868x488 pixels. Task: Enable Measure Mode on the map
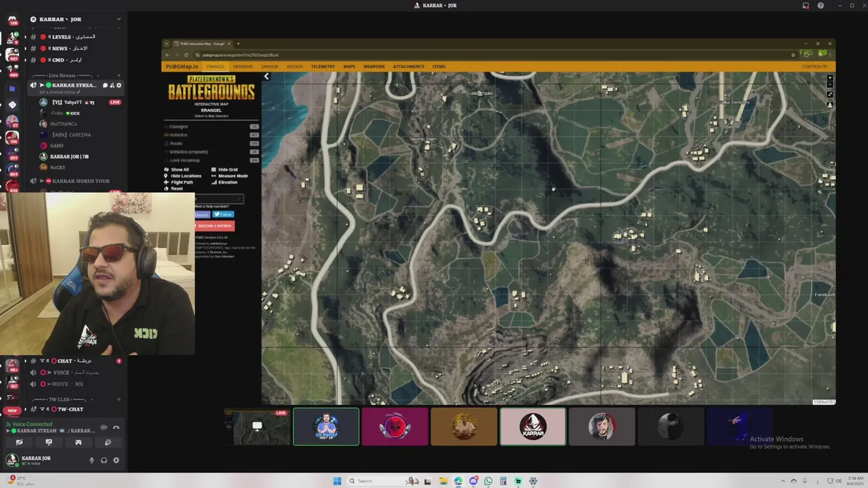[x=229, y=176]
